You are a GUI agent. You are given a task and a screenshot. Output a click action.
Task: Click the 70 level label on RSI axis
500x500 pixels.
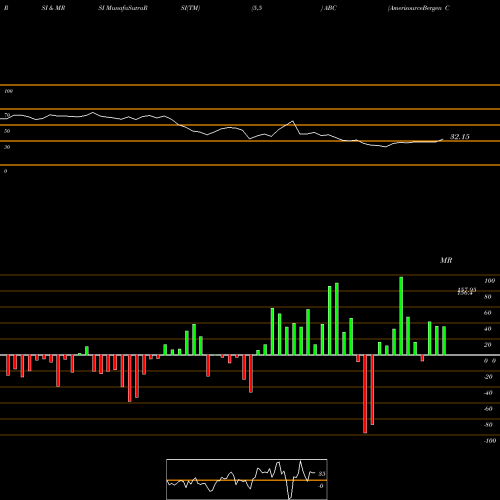7,115
